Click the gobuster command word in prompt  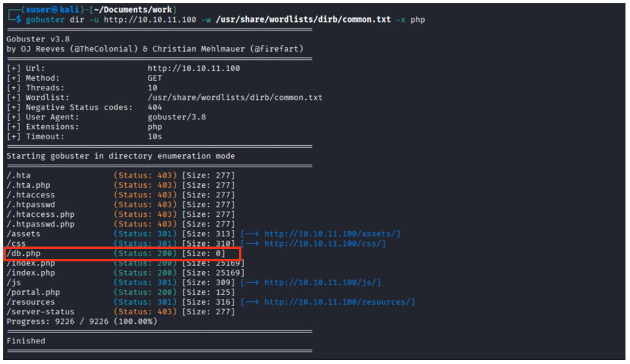click(45, 20)
